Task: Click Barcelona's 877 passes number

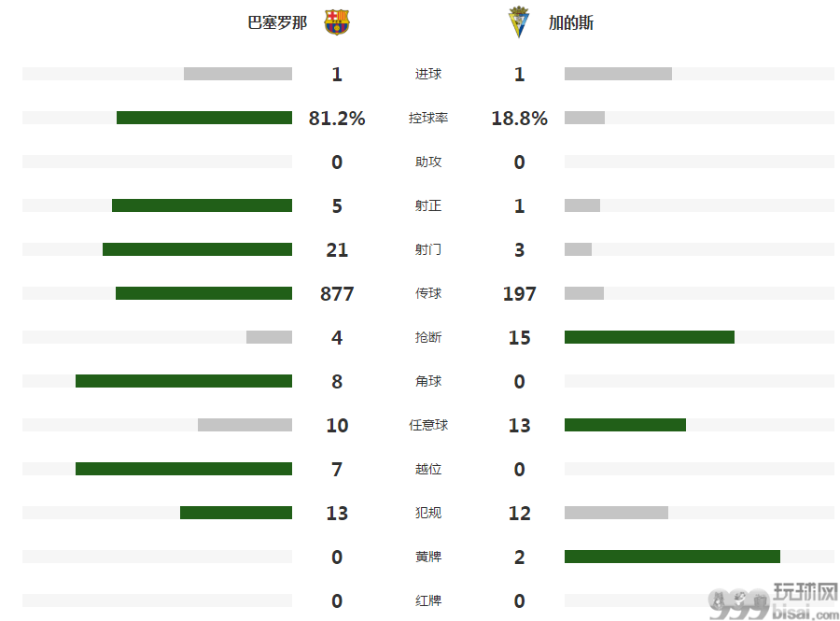Action: pos(337,293)
